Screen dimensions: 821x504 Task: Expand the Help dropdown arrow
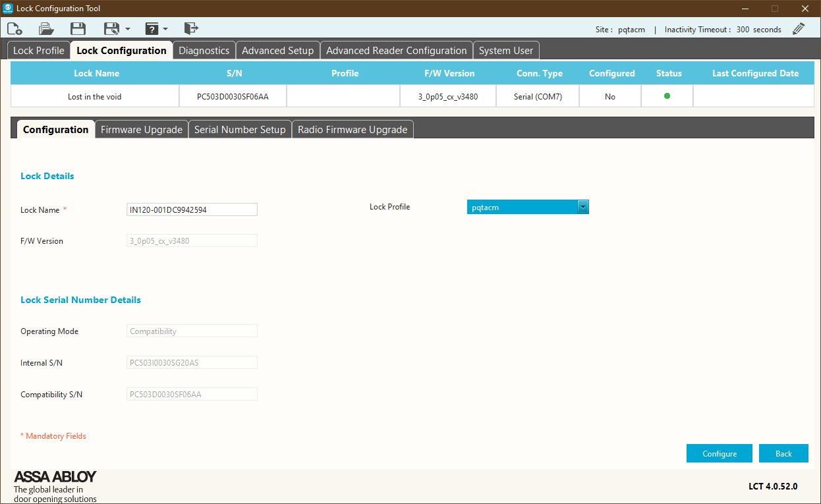pyautogui.click(x=165, y=29)
